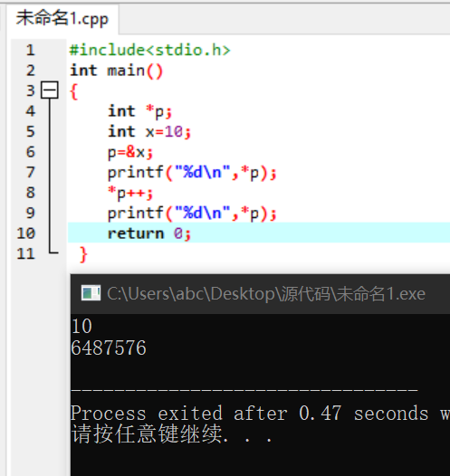Click console output value 6487576
Screen dimensions: 450x476
(x=109, y=347)
